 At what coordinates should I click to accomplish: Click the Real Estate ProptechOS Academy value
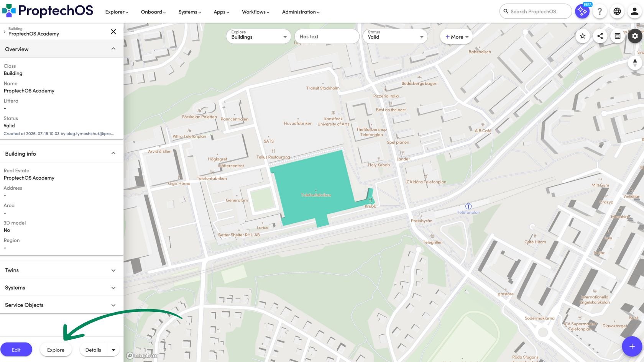click(x=29, y=178)
